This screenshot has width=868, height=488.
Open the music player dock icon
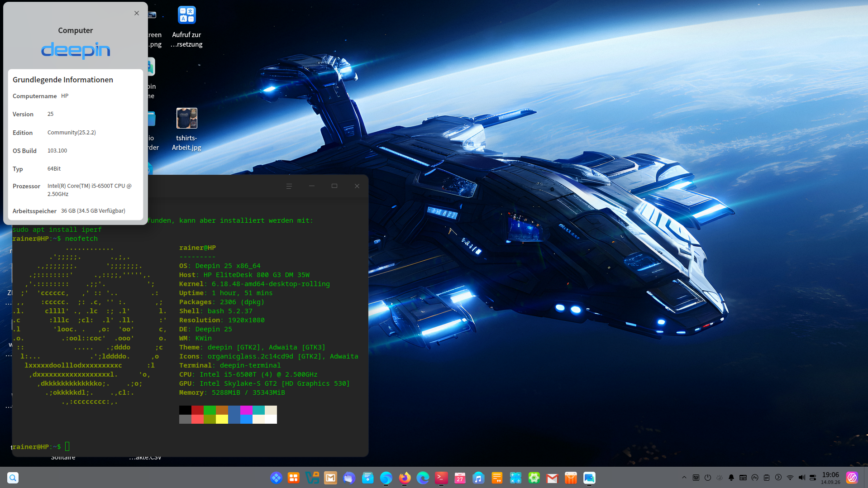click(478, 478)
